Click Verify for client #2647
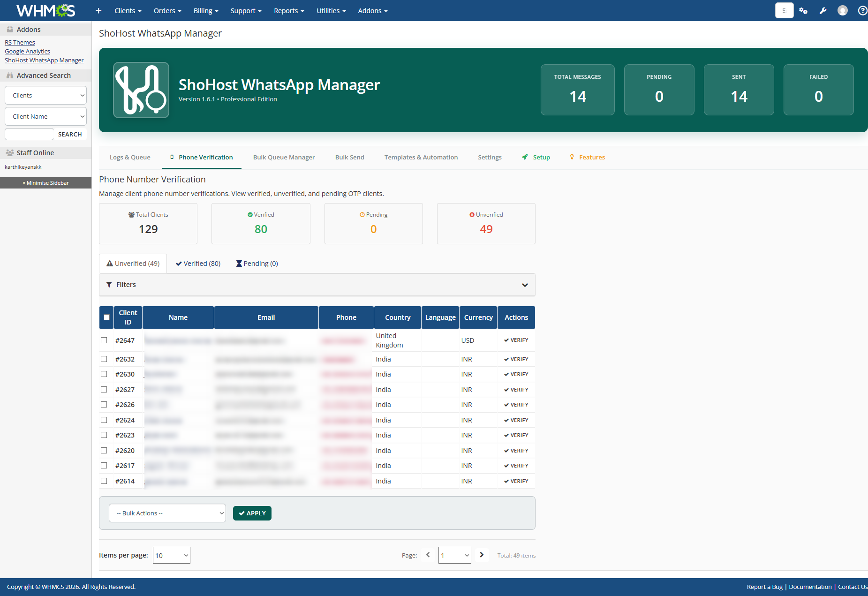The height and width of the screenshot is (596, 868). 516,340
